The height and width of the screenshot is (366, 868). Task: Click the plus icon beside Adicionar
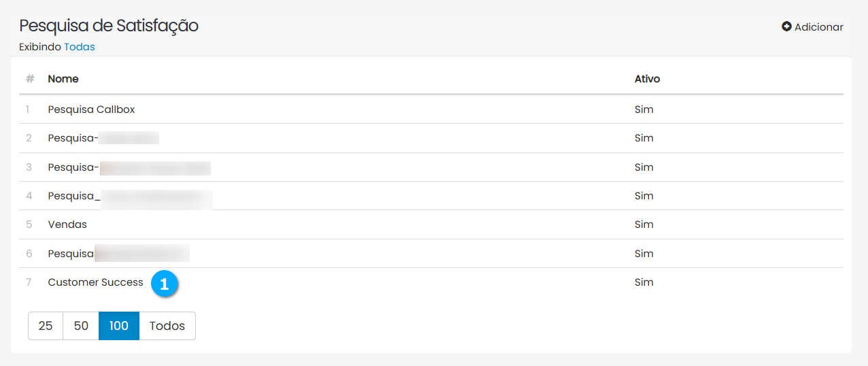point(786,27)
